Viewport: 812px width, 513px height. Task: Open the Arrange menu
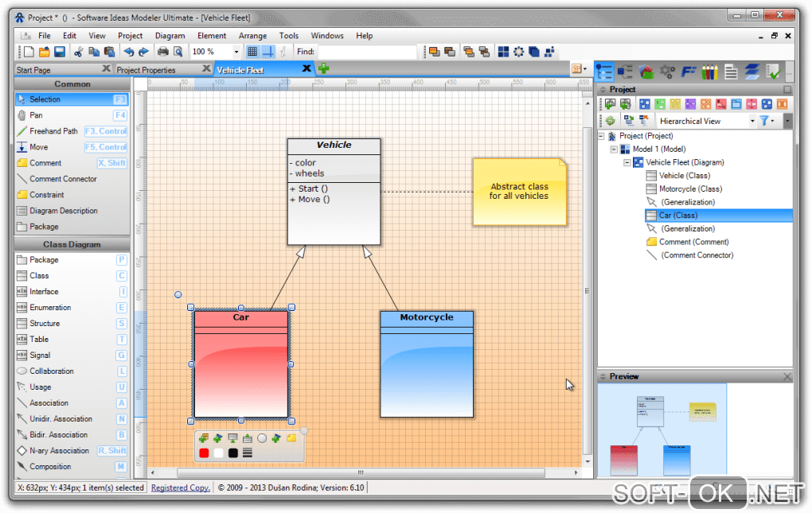click(x=252, y=36)
